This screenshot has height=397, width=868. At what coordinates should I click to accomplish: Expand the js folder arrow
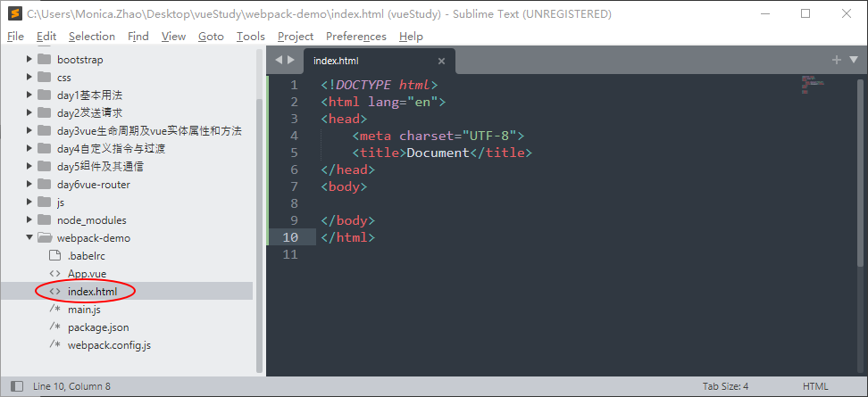(x=29, y=202)
